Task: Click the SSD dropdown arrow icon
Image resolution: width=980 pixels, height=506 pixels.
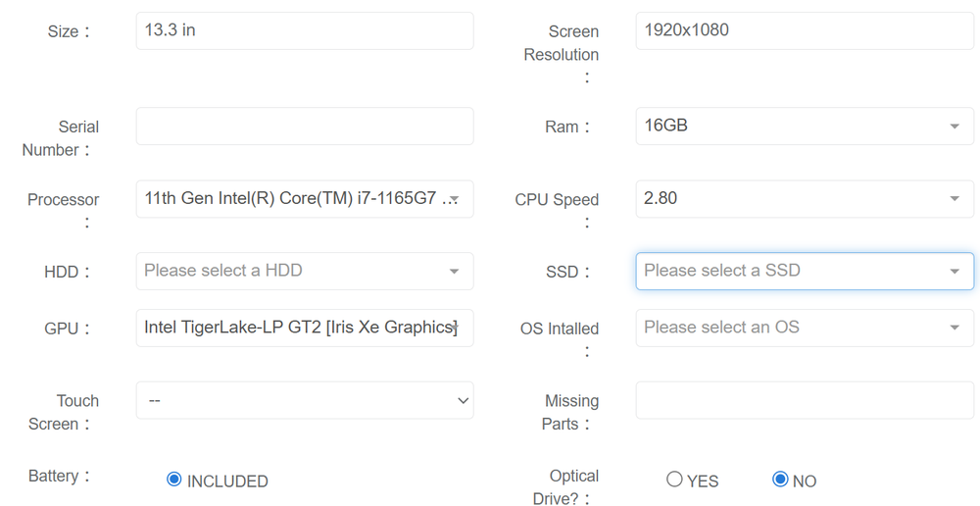Action: pos(955,272)
